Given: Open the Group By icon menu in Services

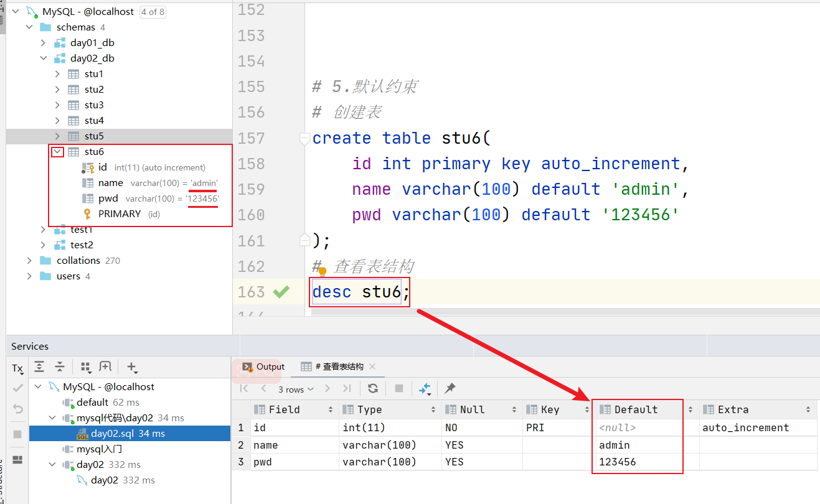Looking at the screenshot, I should click(87, 367).
